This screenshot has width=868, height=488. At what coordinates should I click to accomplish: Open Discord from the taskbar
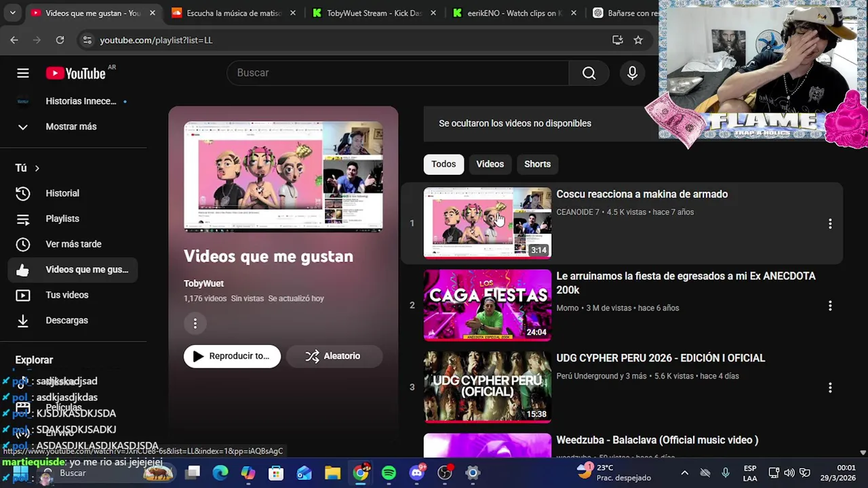point(417,472)
